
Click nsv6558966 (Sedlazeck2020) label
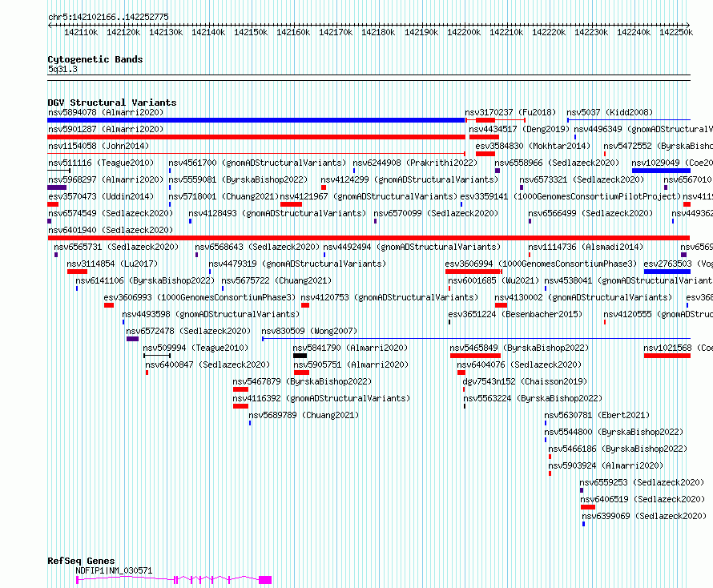[557, 163]
